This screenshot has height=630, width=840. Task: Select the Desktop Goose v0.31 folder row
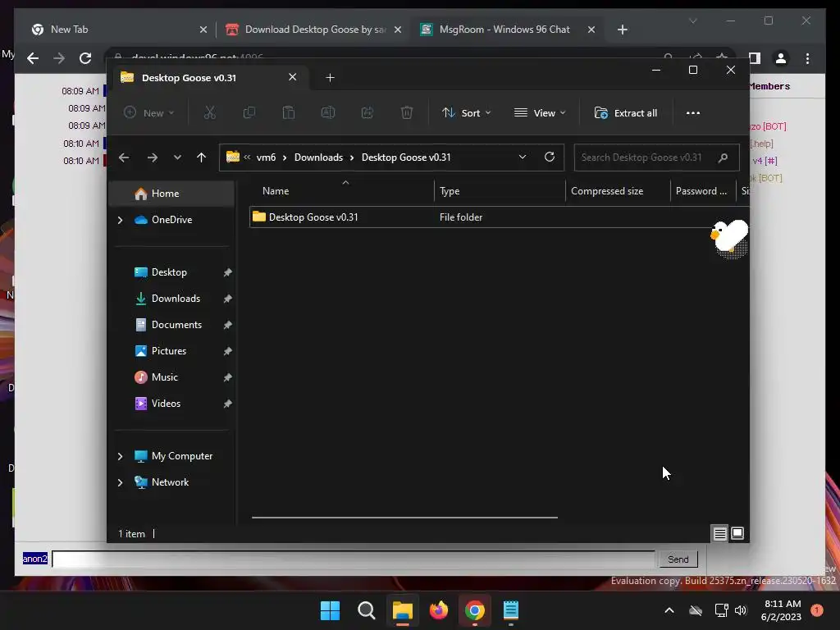tap(499, 217)
